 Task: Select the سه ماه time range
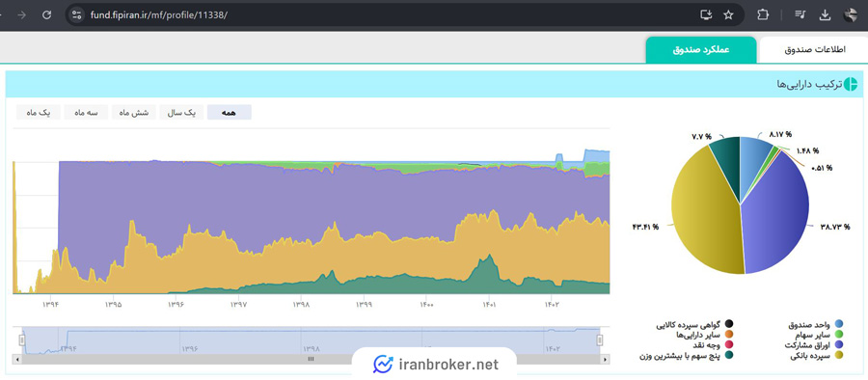point(86,113)
